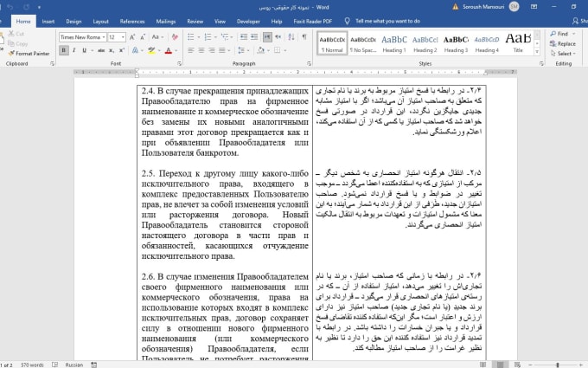Apply the No Spacing style

coord(363,43)
